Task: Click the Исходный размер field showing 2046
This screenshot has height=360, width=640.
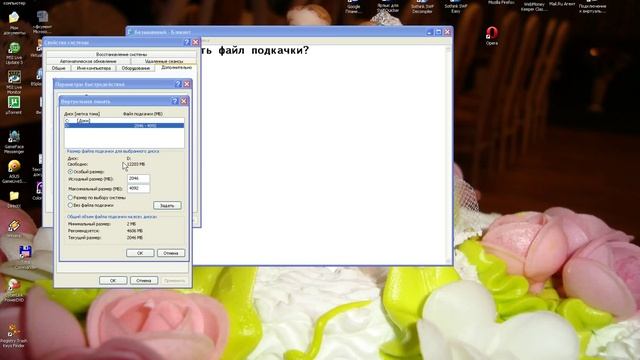Action: [x=138, y=178]
